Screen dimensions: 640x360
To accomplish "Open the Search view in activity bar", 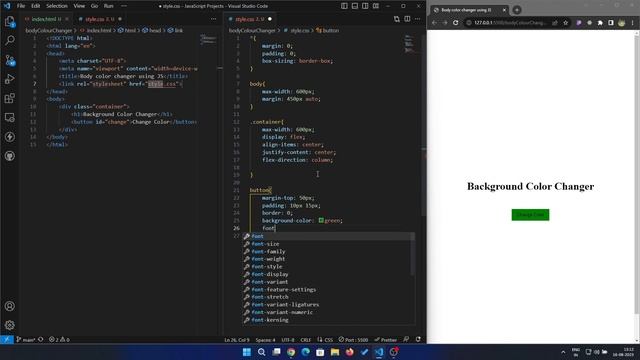I will pos(10,40).
